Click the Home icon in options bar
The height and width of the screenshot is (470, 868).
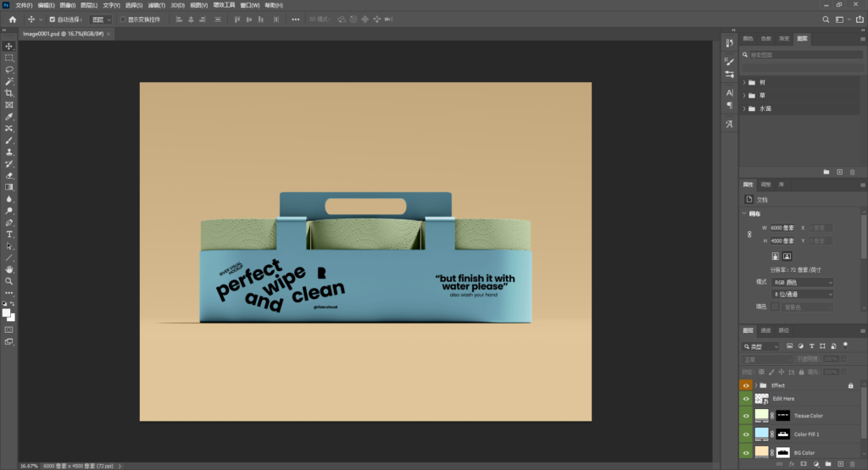(12, 19)
